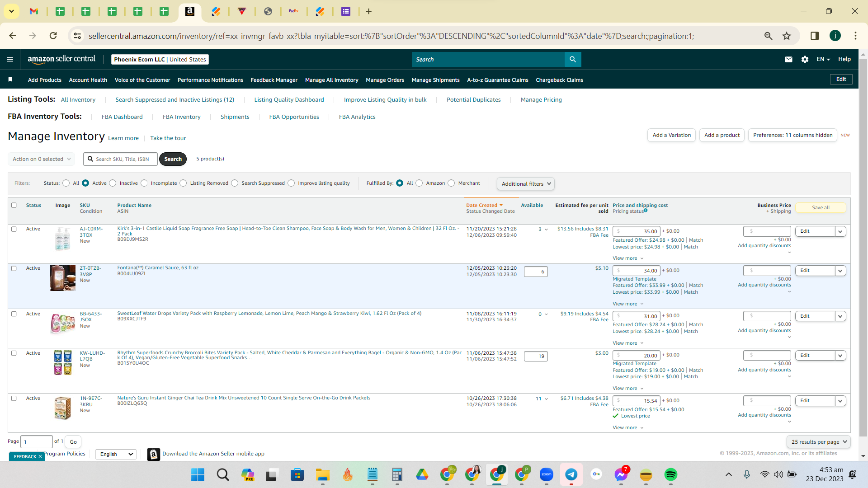Click the yellow Save all button
Image resolution: width=868 pixels, height=488 pixels.
pos(821,207)
